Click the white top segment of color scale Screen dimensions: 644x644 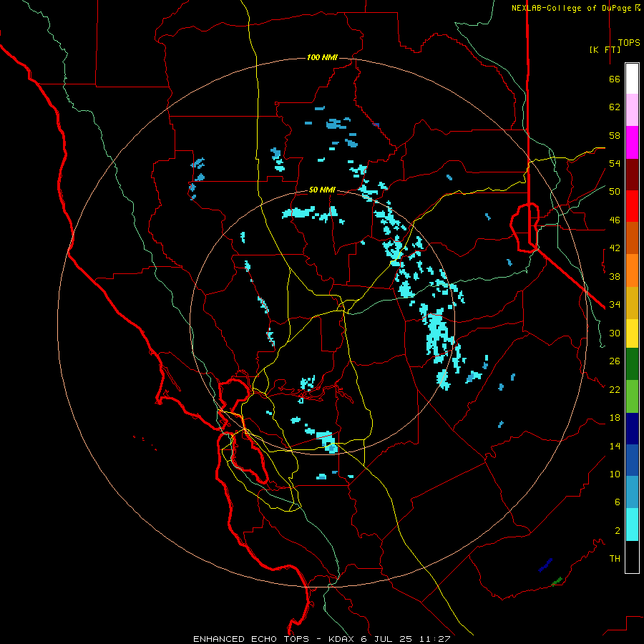point(632,79)
